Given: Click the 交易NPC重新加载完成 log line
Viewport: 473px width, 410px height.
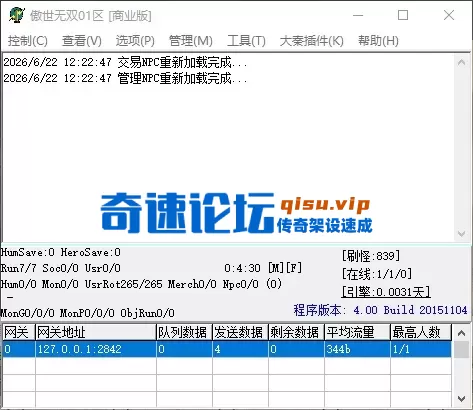Looking at the screenshot, I should coord(125,62).
